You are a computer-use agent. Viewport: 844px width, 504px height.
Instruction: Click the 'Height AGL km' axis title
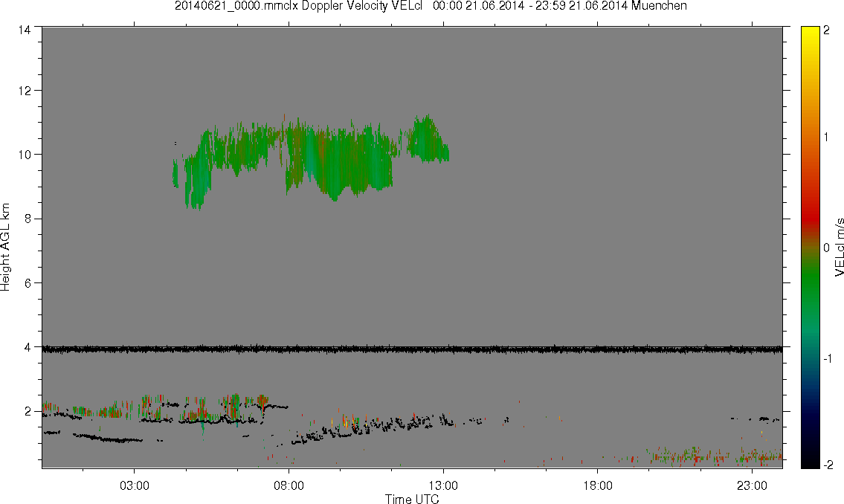(5, 247)
